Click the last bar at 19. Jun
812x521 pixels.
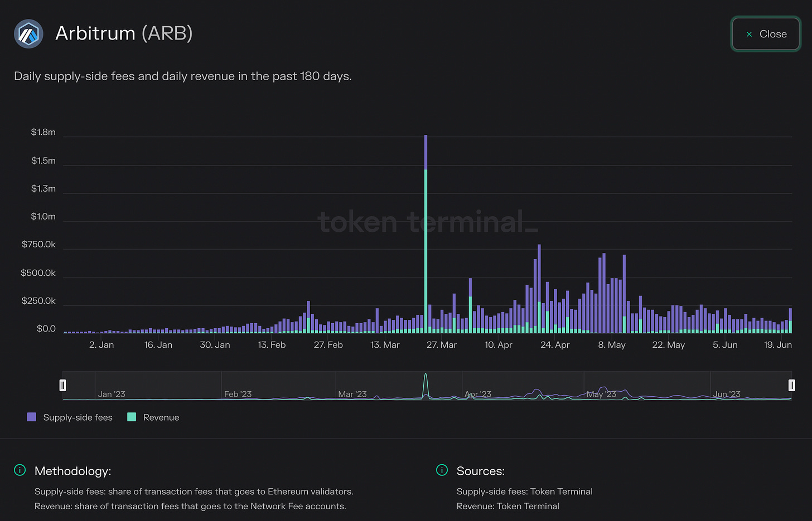coord(790,320)
